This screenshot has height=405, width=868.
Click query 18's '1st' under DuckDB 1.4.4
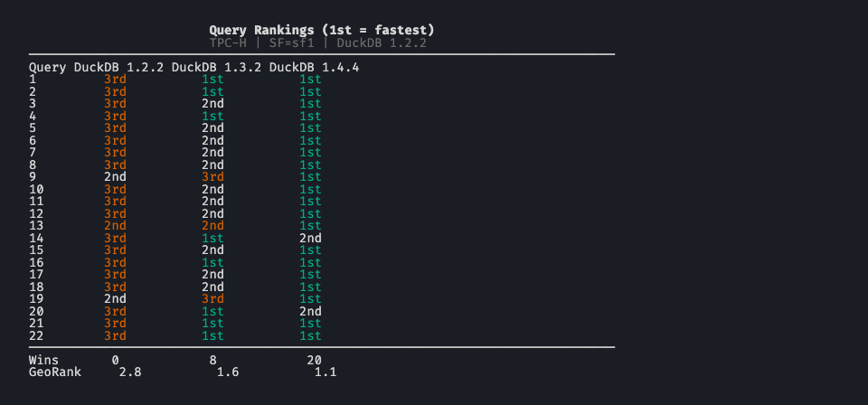click(310, 287)
